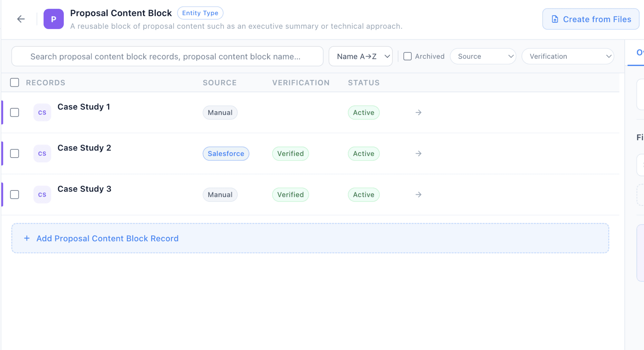The width and height of the screenshot is (644, 350).
Task: Click the CS avatar for Case Study 2
Action: coord(42,153)
